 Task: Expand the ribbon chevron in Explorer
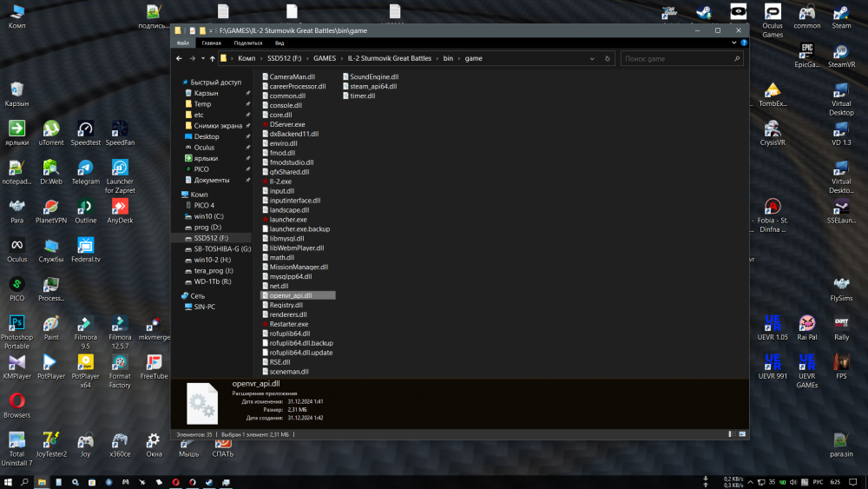click(734, 43)
